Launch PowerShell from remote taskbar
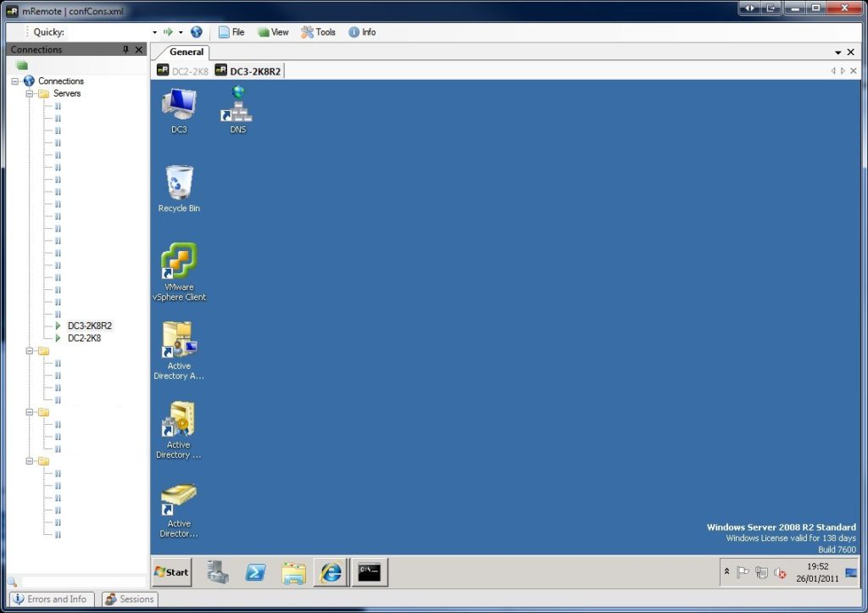The width and height of the screenshot is (868, 613). (x=255, y=572)
